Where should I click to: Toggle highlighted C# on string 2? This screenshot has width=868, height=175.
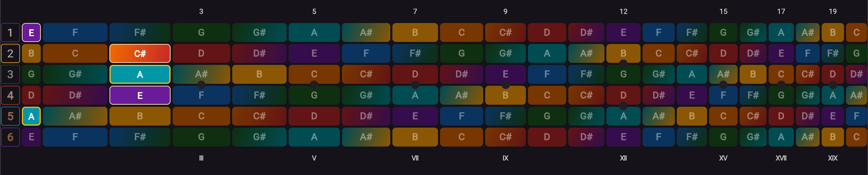[140, 54]
